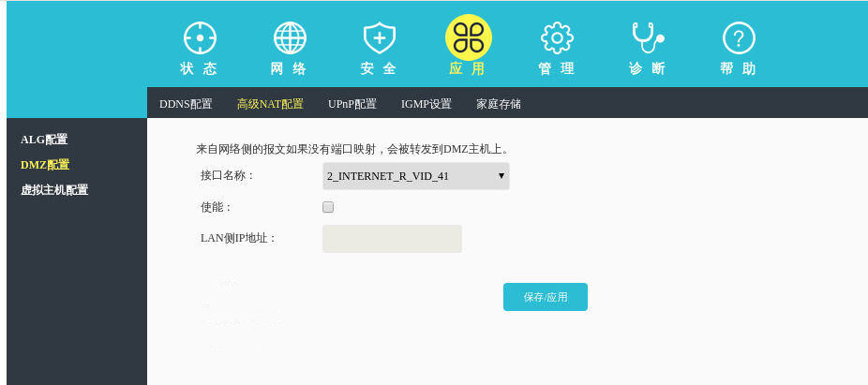
Task: Open the 安全 shield icon
Action: pyautogui.click(x=380, y=37)
